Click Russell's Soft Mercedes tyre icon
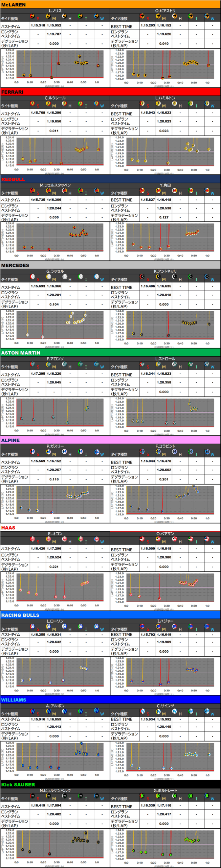The image size is (221, 868). [32, 277]
